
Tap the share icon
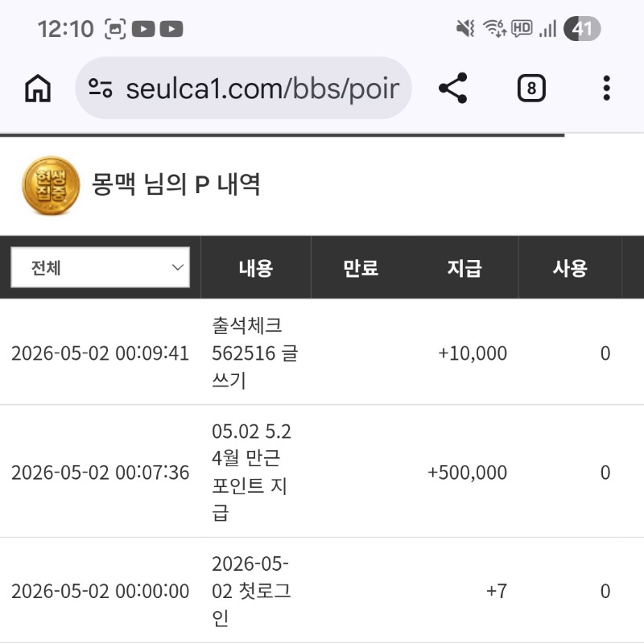[x=453, y=88]
